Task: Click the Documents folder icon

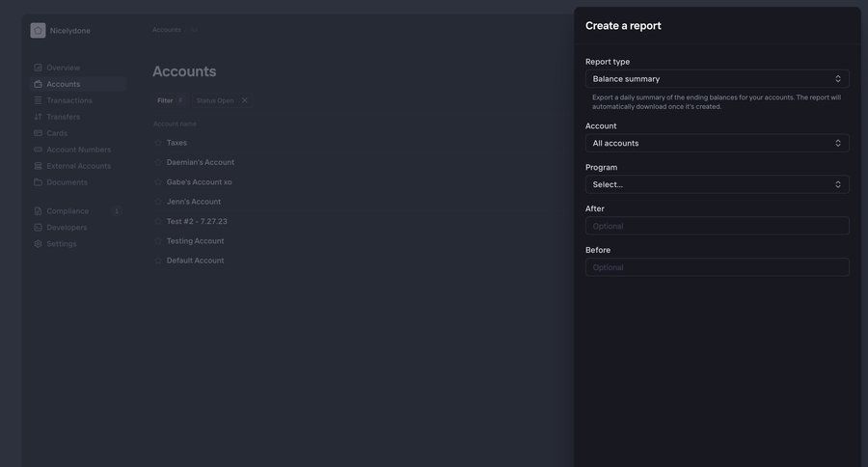Action: click(38, 182)
